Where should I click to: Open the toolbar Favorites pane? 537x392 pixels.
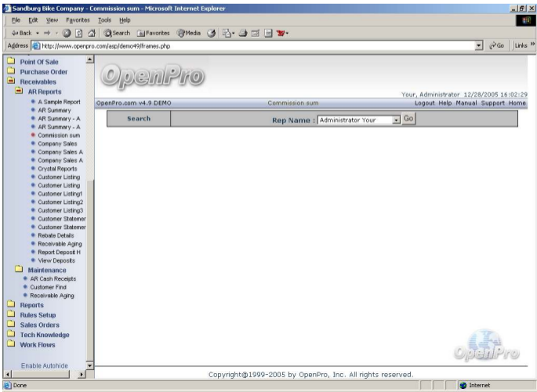tap(153, 33)
